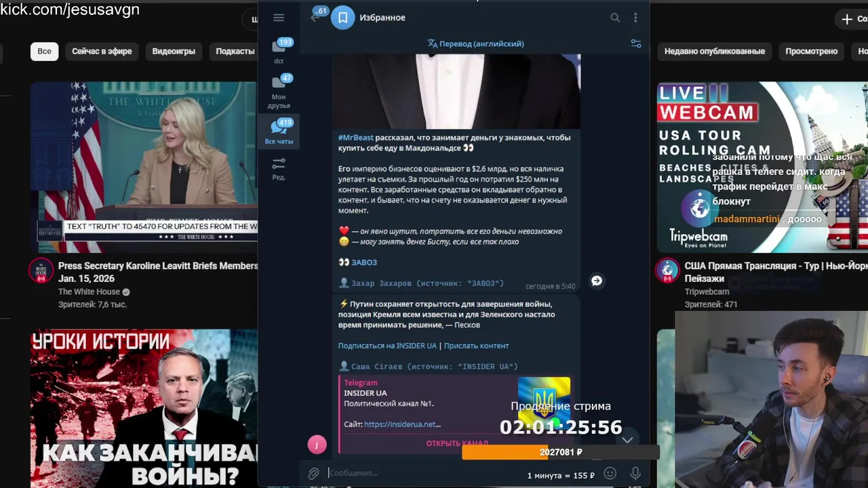Open the Избранное bookmark avatar
The image size is (868, 488).
pos(342,18)
